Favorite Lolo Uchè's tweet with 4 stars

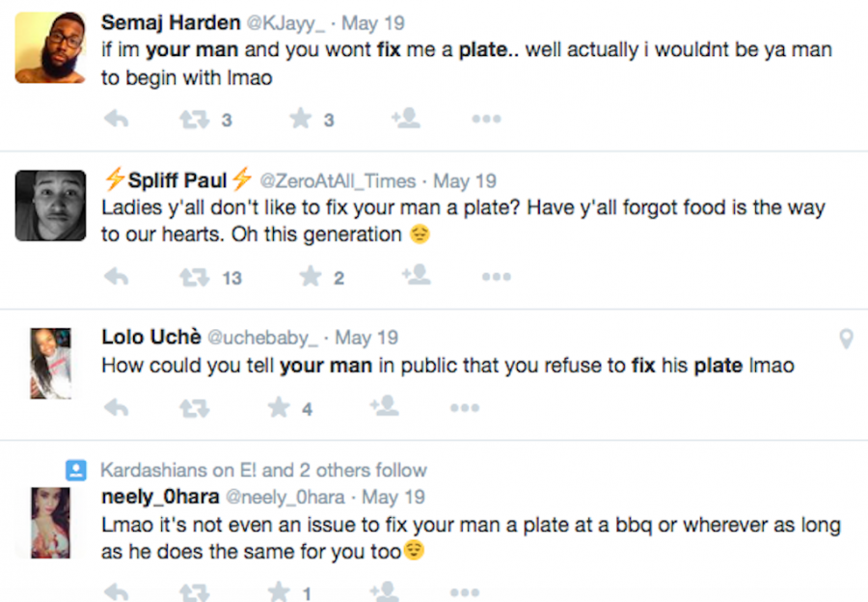(280, 408)
